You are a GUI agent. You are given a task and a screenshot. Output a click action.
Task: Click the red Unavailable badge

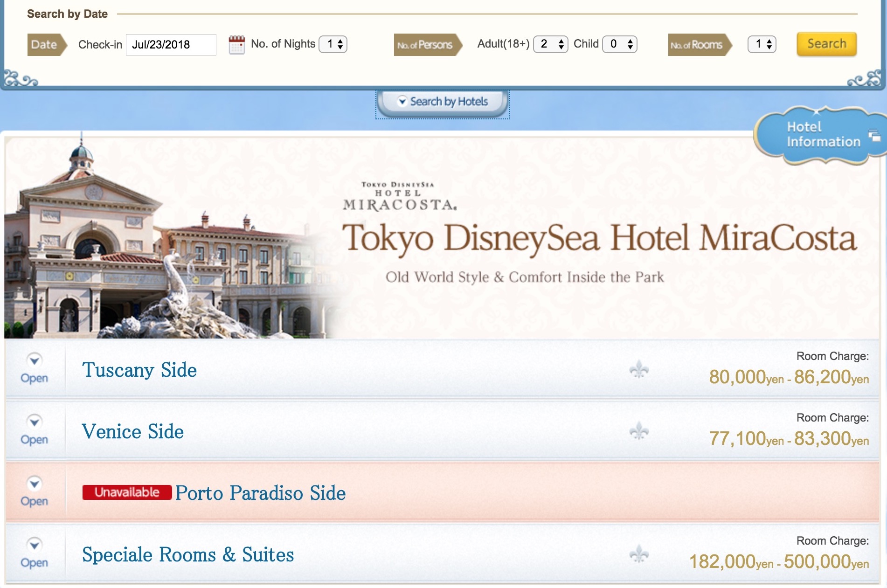point(127,492)
